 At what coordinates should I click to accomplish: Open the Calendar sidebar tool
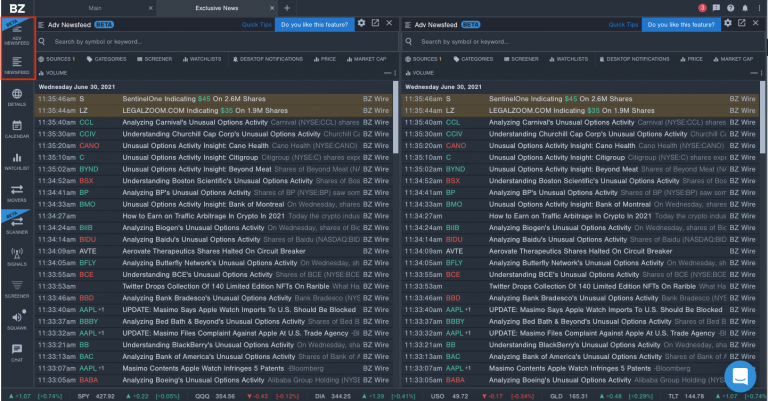click(17, 129)
